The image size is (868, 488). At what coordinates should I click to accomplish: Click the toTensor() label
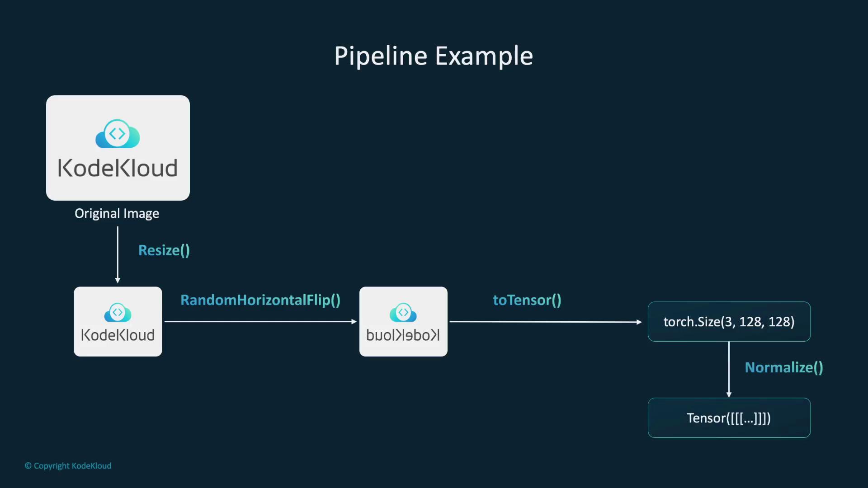527,300
